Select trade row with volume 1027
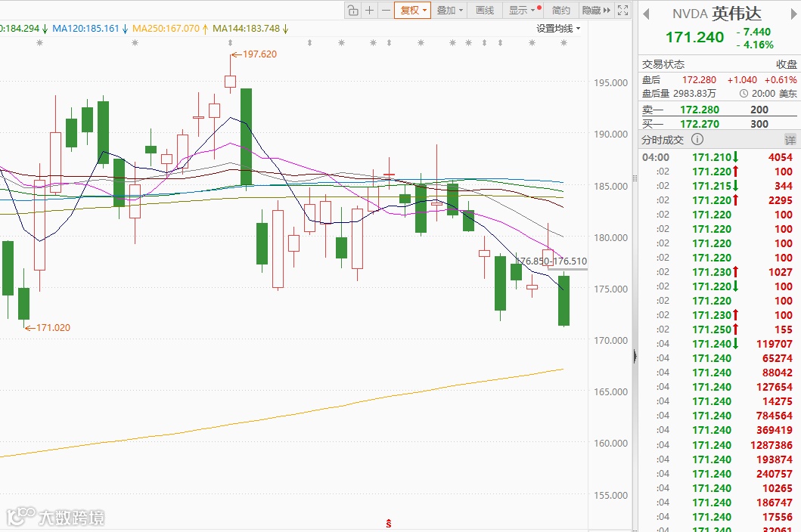 tap(718, 272)
